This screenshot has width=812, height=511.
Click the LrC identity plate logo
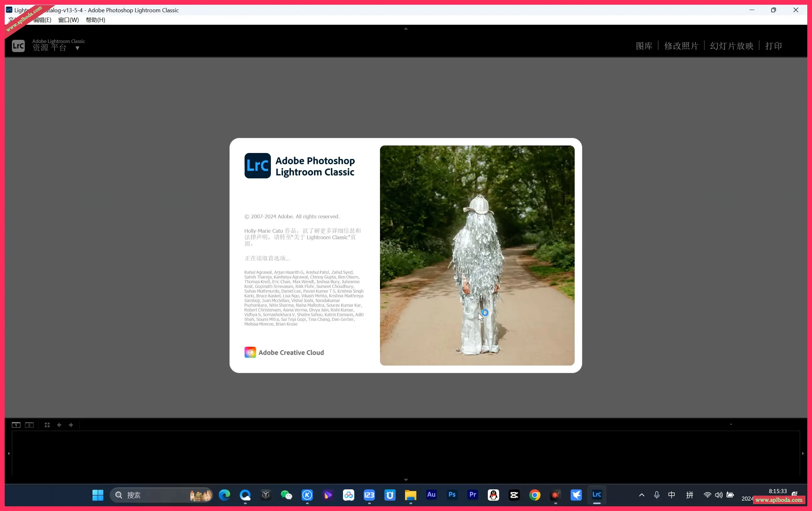coord(18,45)
